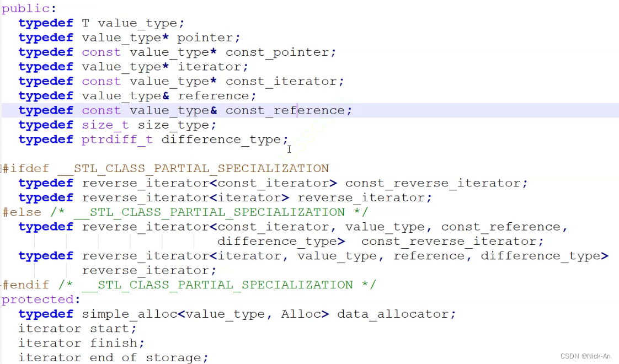619x364 pixels.
Task: Click the "size_t" type name
Action: (105, 125)
